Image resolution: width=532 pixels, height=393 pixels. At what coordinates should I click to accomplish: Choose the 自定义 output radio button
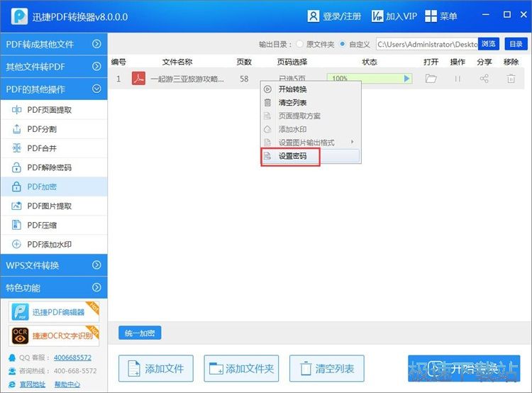tap(343, 44)
